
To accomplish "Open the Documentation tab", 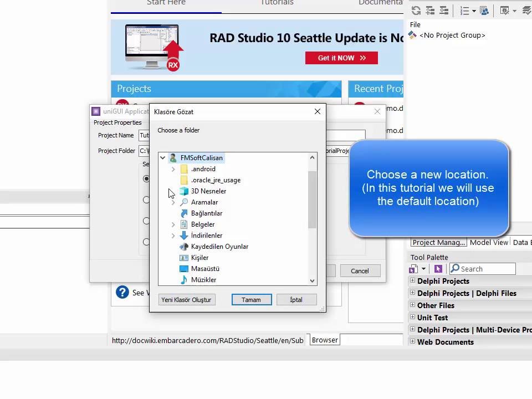I will pos(381,3).
